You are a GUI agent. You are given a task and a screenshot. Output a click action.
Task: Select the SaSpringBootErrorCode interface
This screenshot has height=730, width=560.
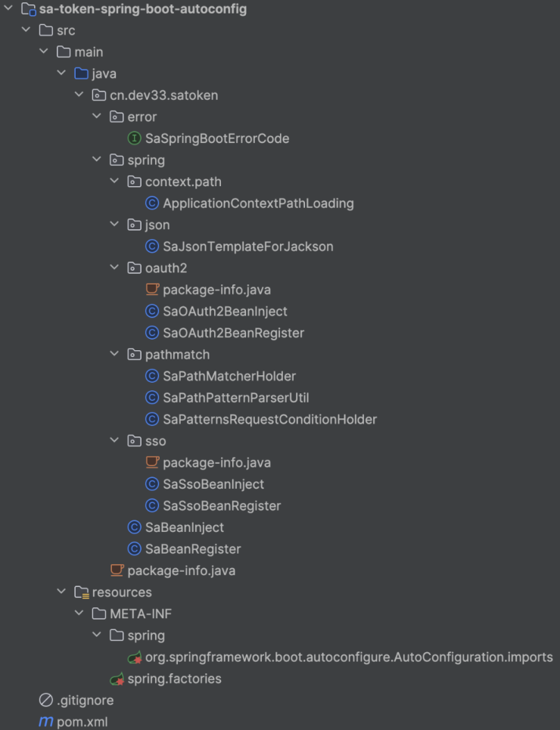click(x=217, y=138)
